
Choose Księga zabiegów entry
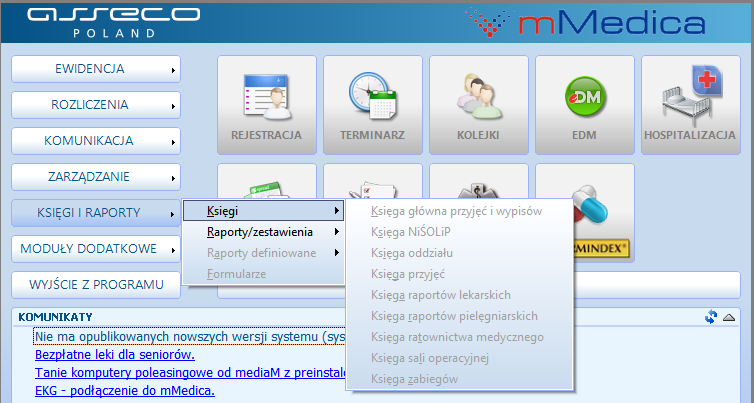tap(459, 379)
